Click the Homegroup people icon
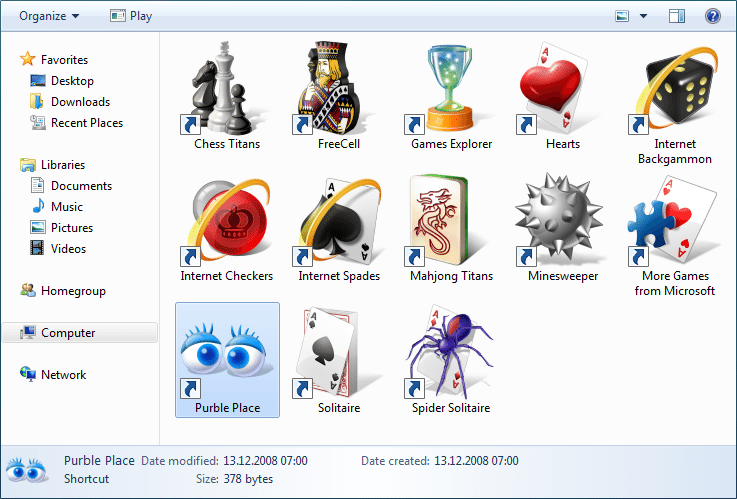Screen dimensions: 737x499 28,290
